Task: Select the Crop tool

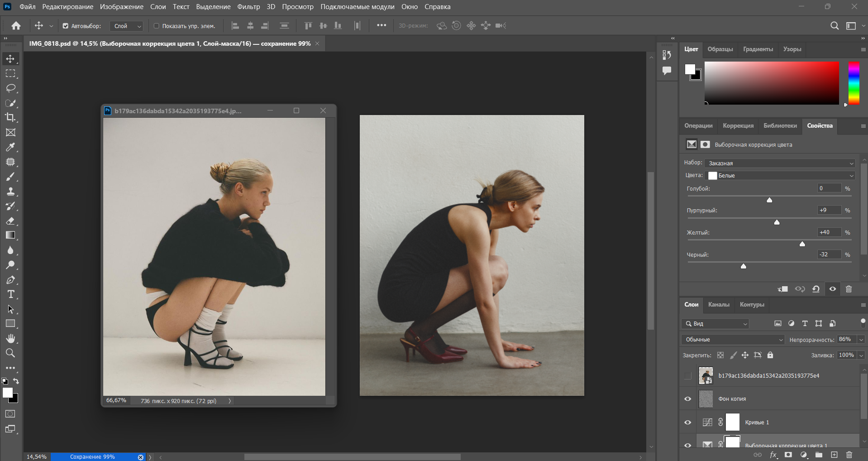Action: tap(11, 118)
